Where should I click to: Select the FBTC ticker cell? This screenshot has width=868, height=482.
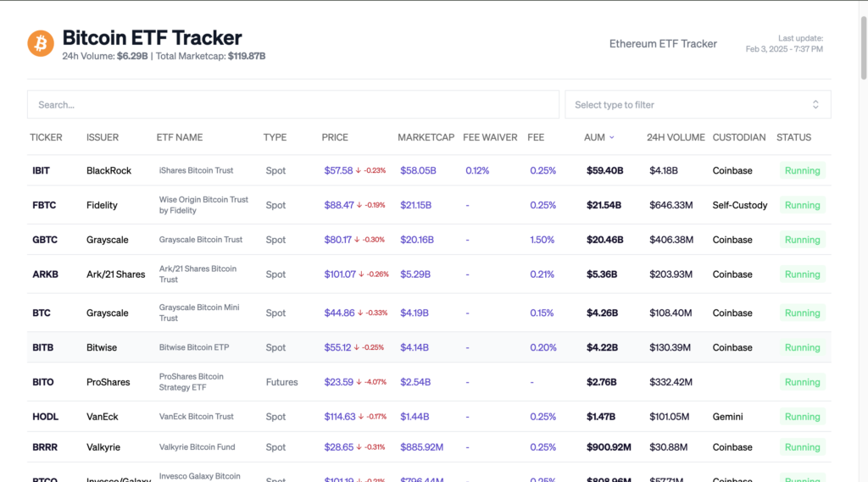click(44, 205)
